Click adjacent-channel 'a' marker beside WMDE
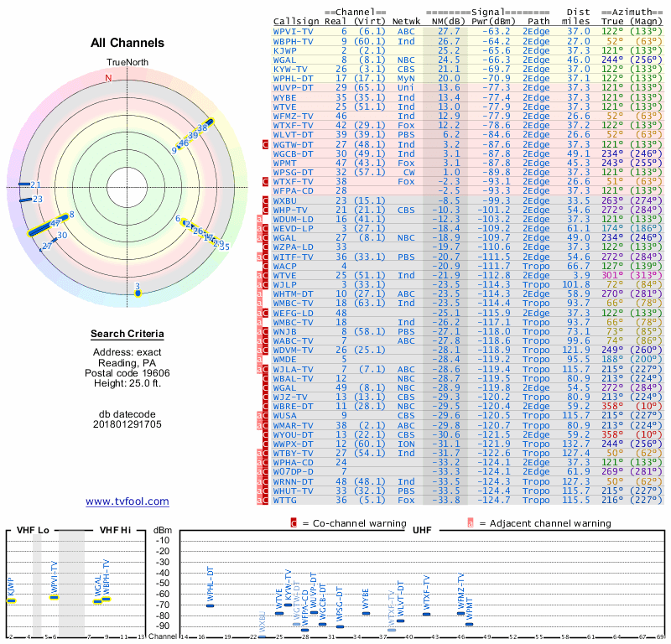 pos(259,360)
